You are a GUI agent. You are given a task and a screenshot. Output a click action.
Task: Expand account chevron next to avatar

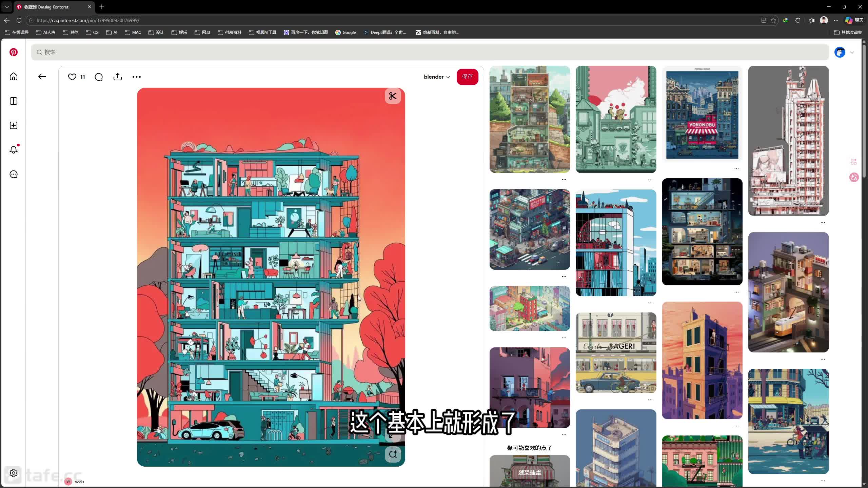click(852, 52)
